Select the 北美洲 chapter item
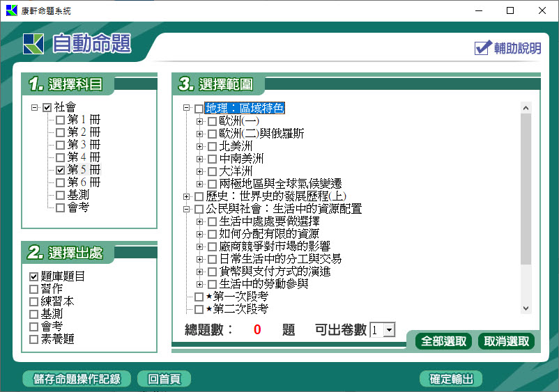This screenshot has width=559, height=392. (236, 146)
